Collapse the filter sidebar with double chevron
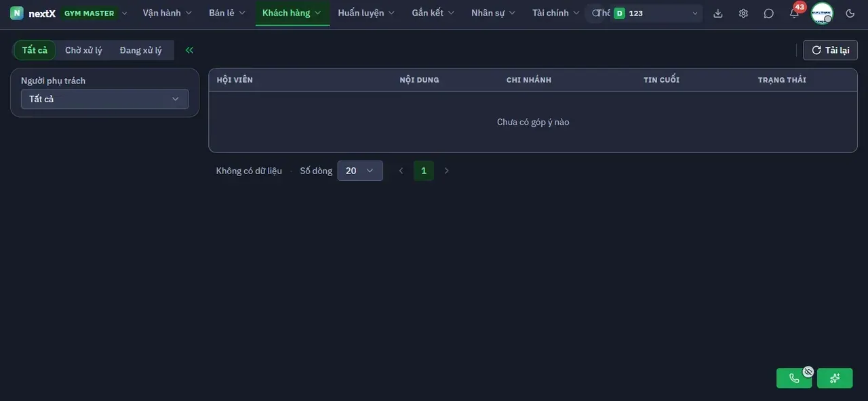This screenshot has height=401, width=868. [x=189, y=50]
